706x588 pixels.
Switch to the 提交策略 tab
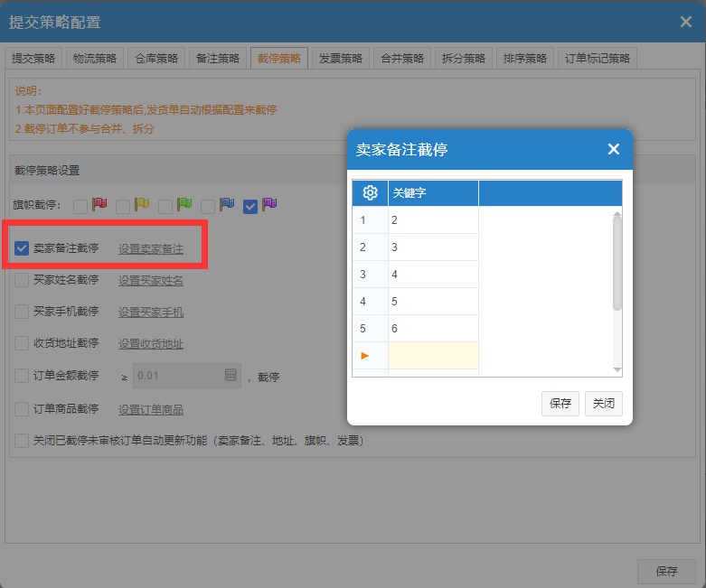(33, 59)
